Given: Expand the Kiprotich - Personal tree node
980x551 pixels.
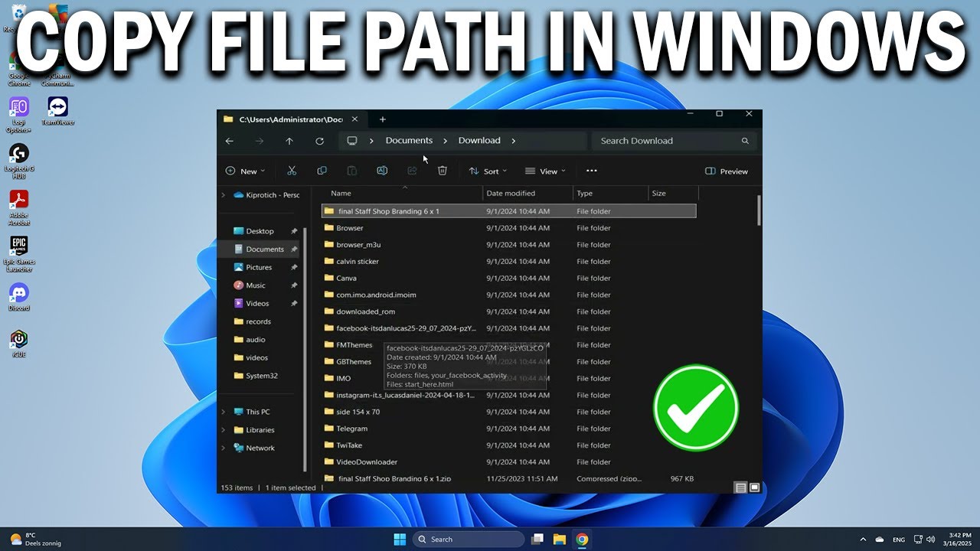Looking at the screenshot, I should tap(224, 195).
